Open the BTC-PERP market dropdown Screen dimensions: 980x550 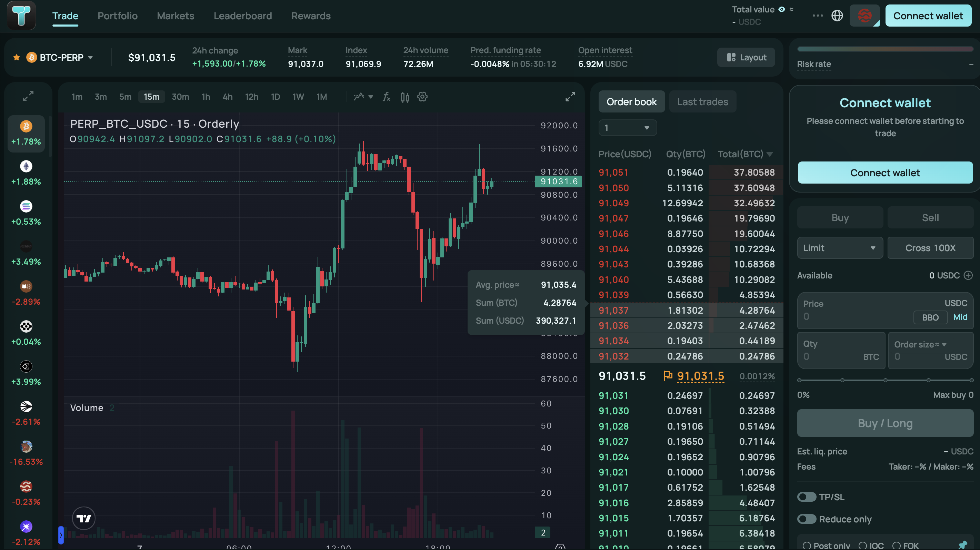coord(91,58)
